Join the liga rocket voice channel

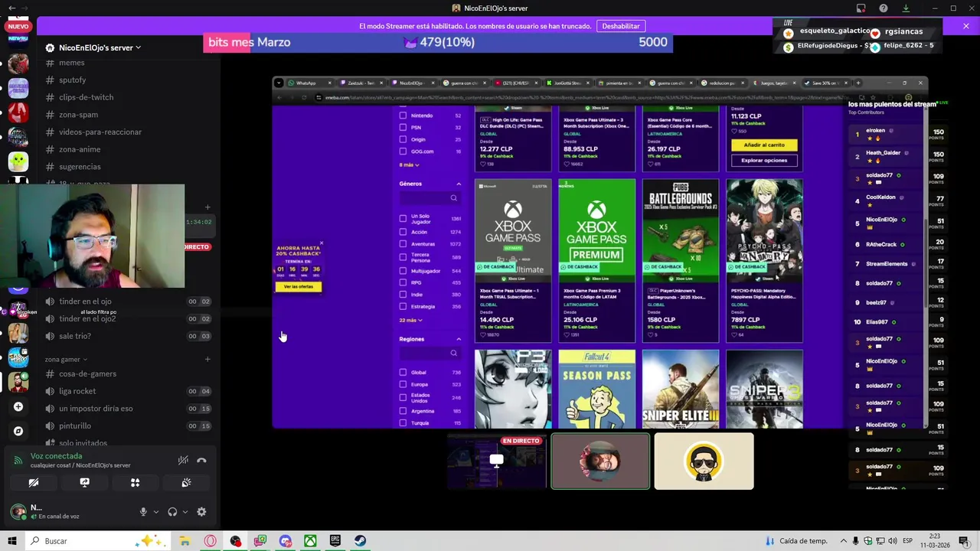77,391
